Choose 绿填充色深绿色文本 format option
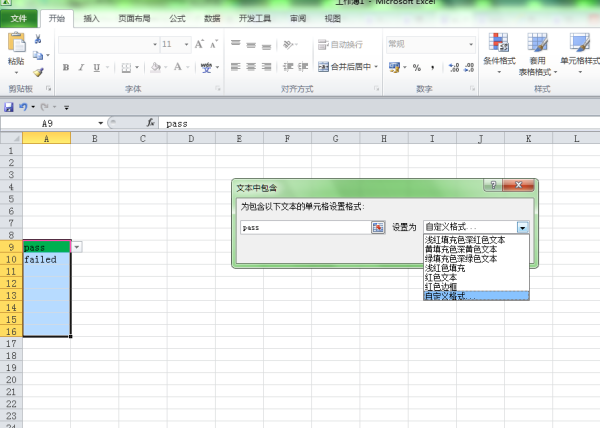600x428 pixels. tap(461, 258)
